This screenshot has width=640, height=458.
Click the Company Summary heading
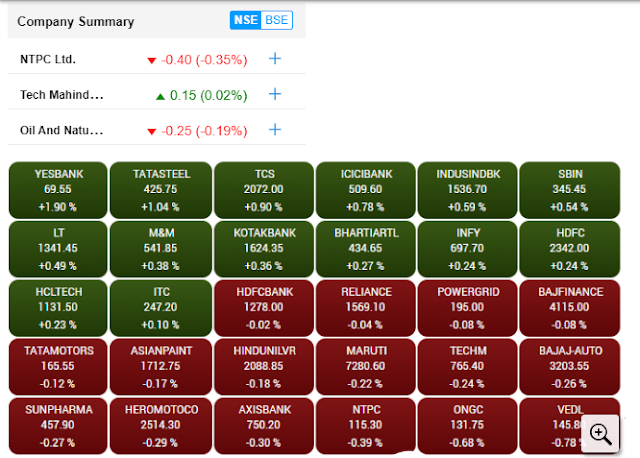(76, 21)
